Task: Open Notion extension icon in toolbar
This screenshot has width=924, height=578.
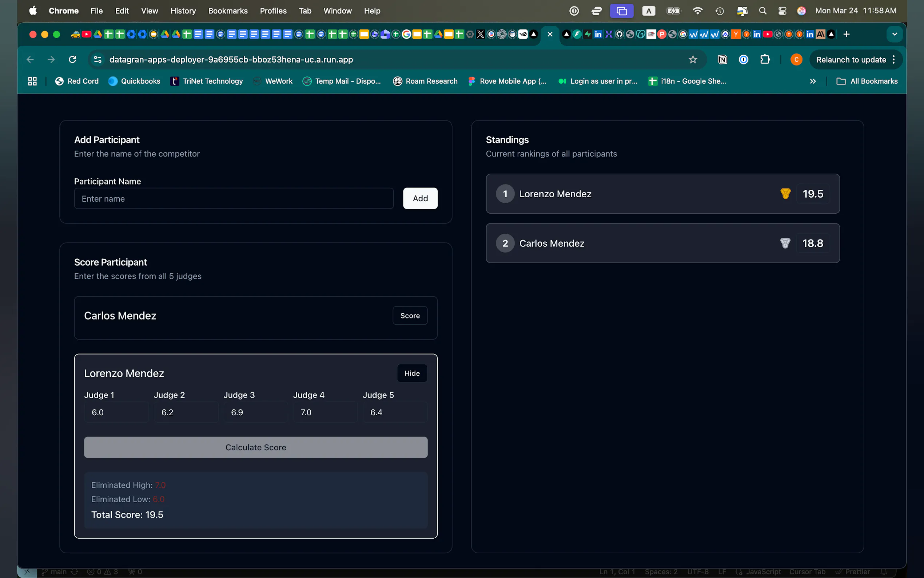Action: [722, 59]
